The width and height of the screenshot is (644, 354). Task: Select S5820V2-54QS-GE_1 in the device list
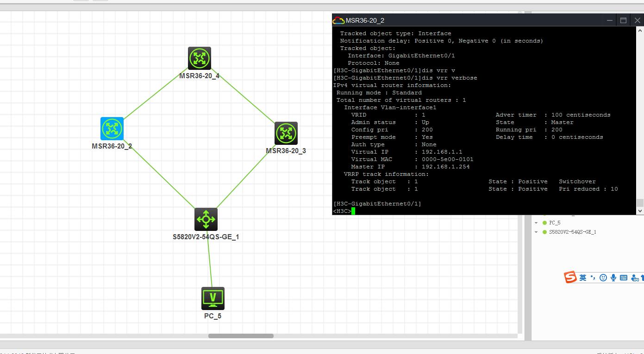(572, 232)
